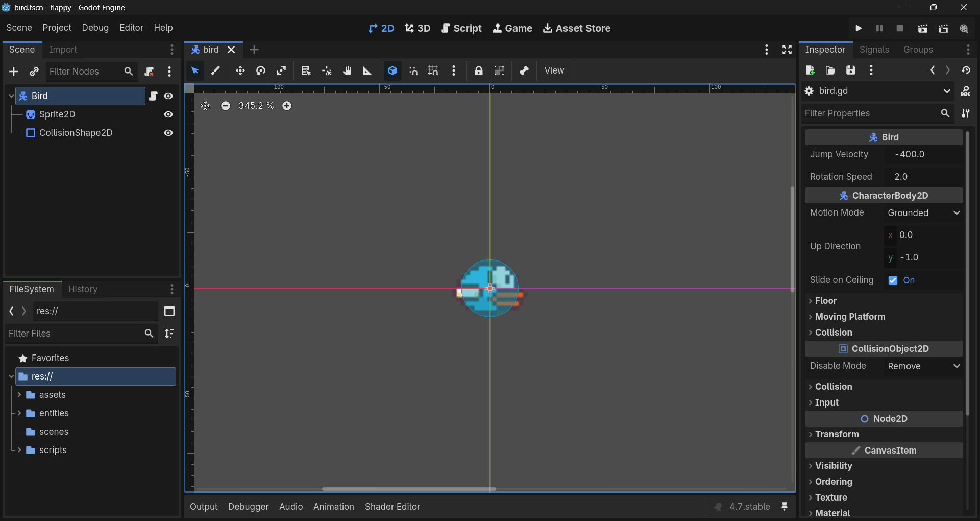Select the Move Mode tool icon

coord(240,71)
